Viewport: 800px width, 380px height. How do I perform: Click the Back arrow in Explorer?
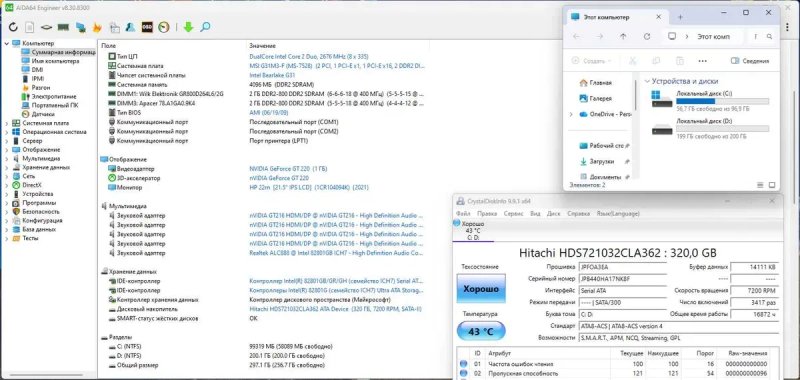576,37
